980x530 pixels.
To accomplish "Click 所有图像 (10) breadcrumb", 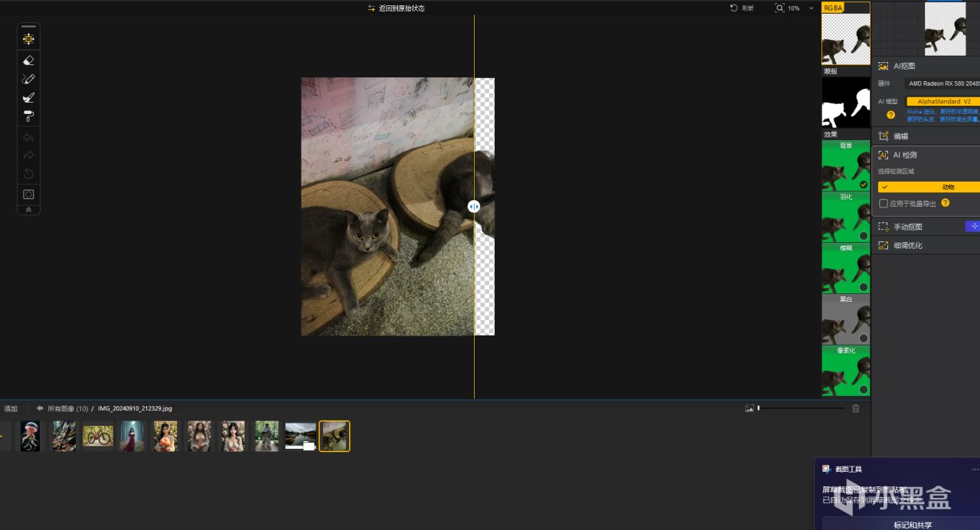I will [x=67, y=408].
